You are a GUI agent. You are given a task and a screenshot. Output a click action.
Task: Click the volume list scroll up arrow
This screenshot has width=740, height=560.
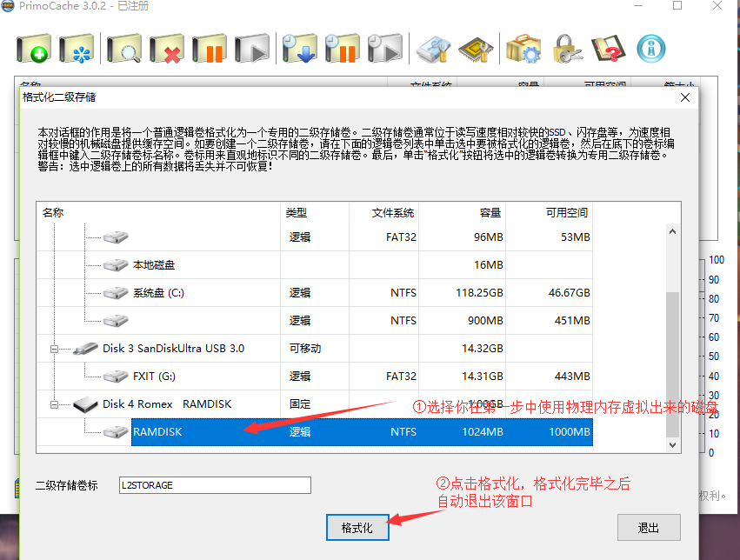click(672, 231)
